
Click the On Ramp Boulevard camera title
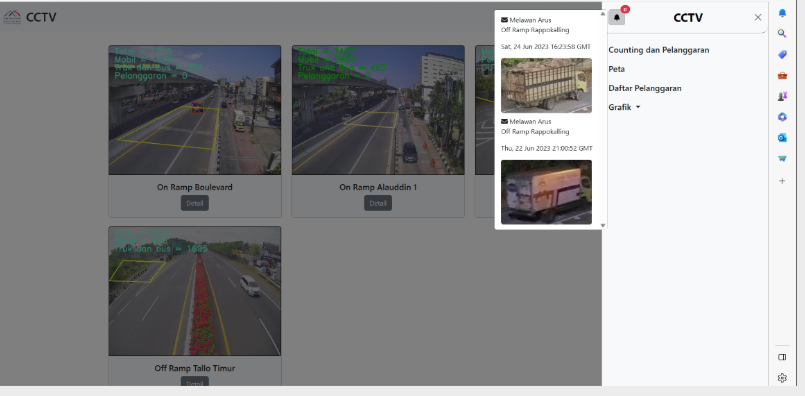(195, 187)
